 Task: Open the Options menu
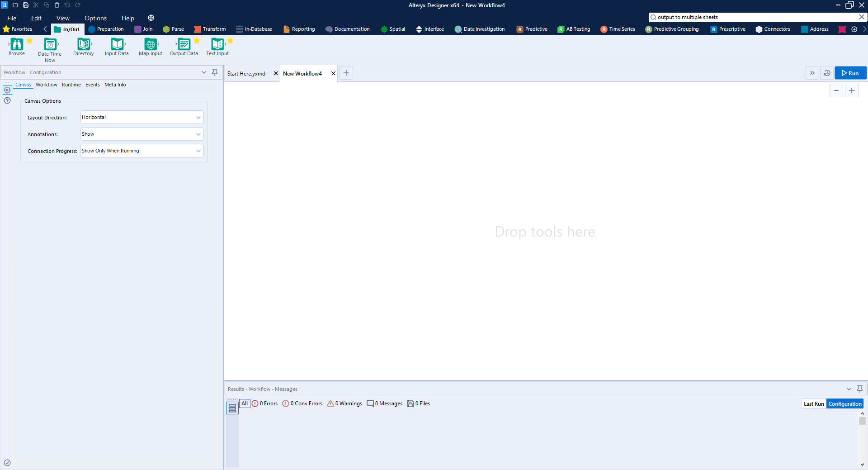(95, 18)
